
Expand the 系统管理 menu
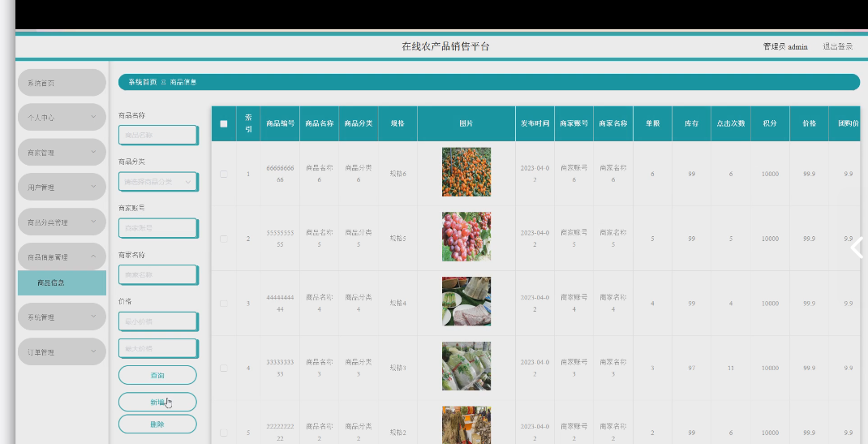click(x=62, y=317)
